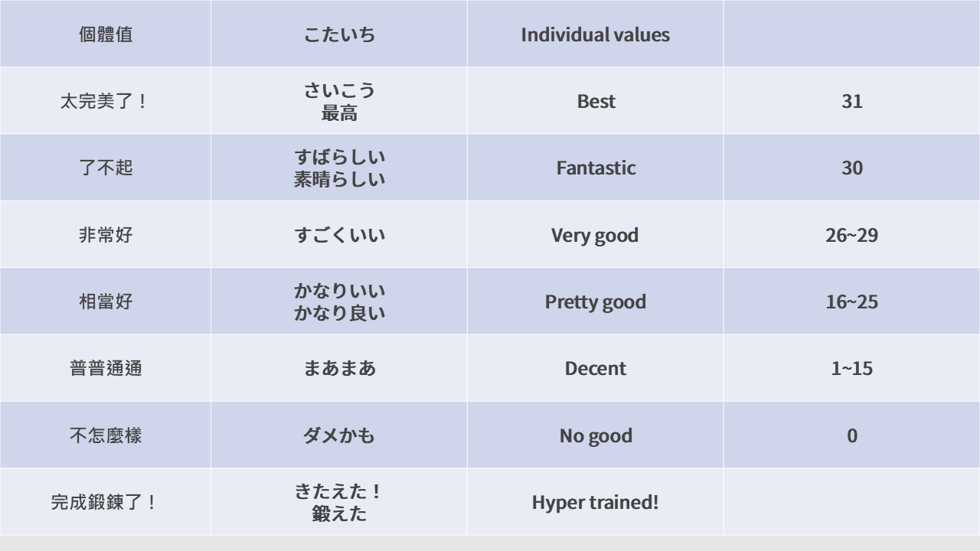Select the ダメかも cell

coord(339,435)
